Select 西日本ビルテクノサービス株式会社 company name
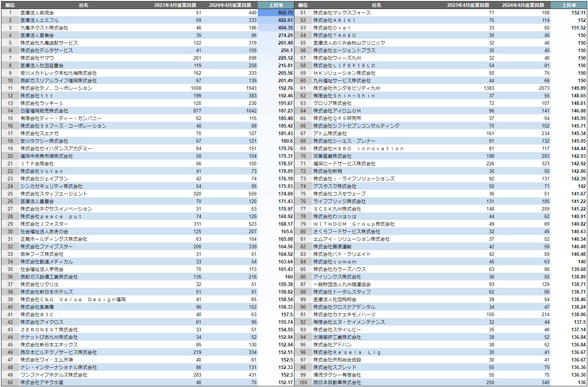This screenshot has width=588, height=387. click(x=59, y=352)
